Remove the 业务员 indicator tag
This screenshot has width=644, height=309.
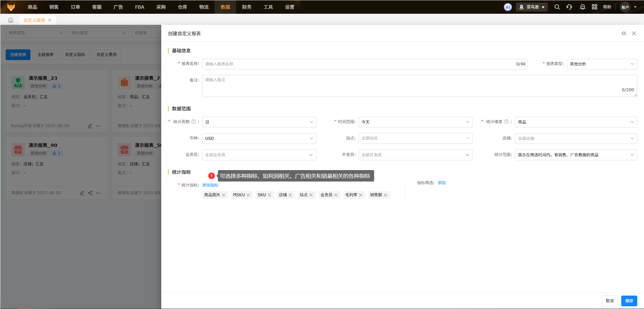336,195
